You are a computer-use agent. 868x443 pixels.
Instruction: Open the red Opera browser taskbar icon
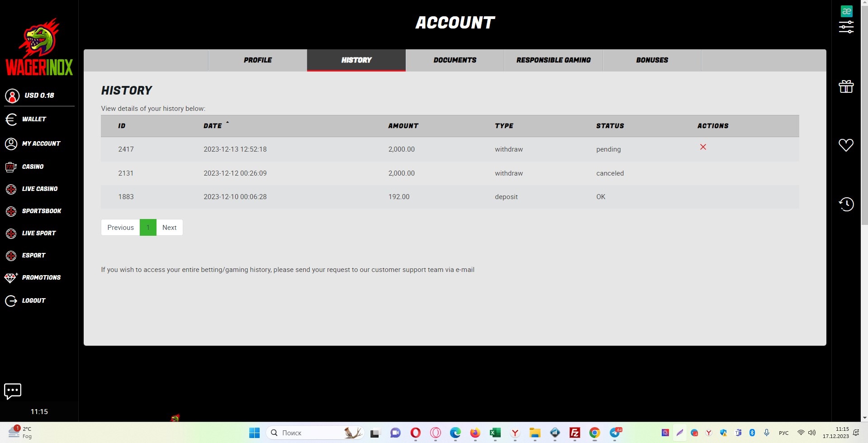[415, 433]
